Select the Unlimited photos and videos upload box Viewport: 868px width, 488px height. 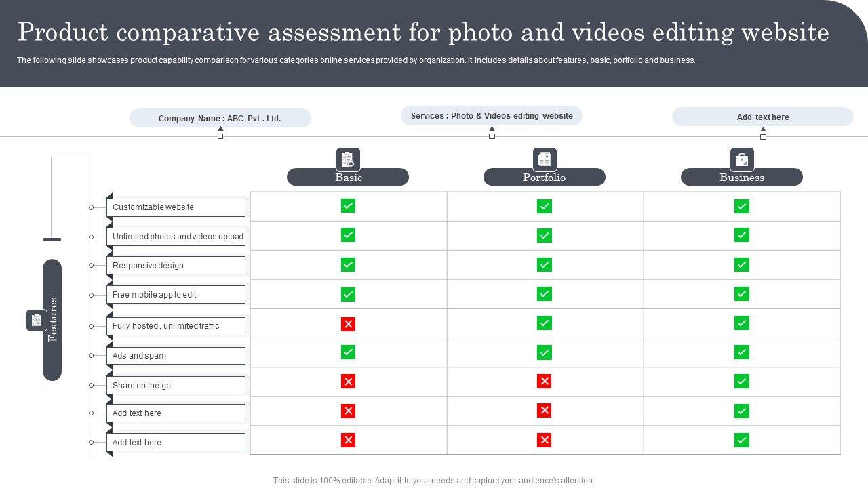tap(176, 237)
